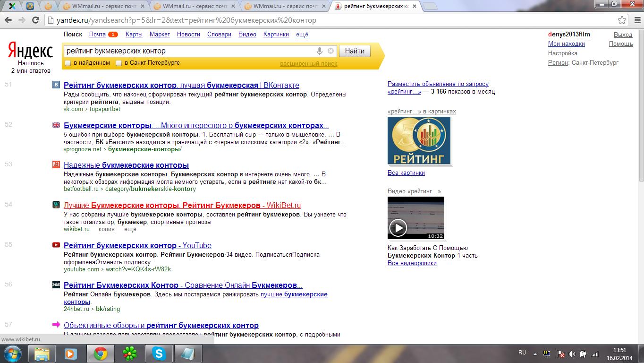
Task: Change the Регион setting
Action: pos(558,62)
